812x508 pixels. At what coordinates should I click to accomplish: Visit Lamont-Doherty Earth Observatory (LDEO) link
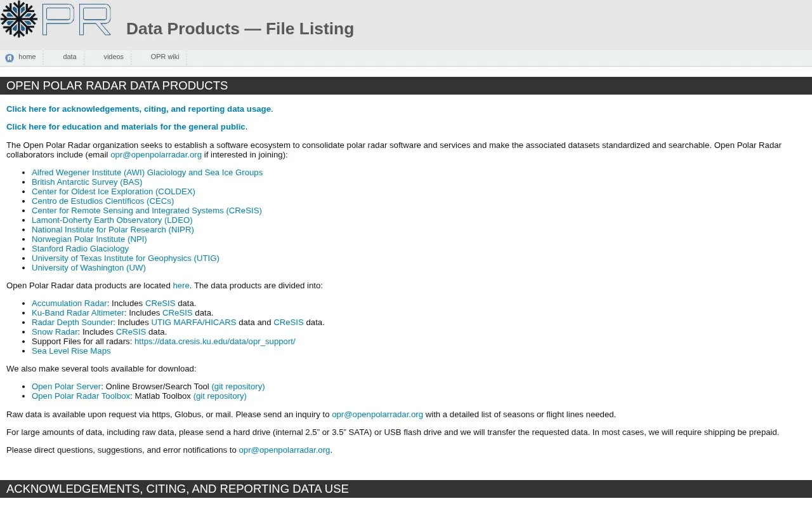(112, 220)
